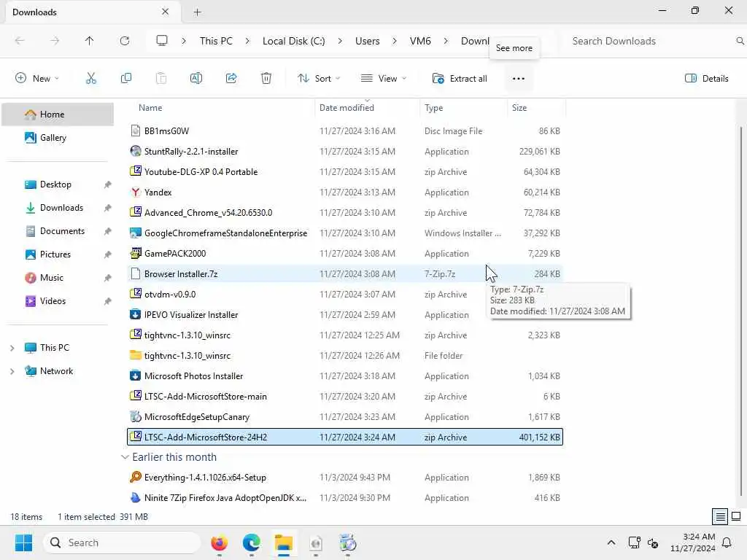Expand This PC in navigation pane
This screenshot has width=747, height=560.
pos(12,348)
